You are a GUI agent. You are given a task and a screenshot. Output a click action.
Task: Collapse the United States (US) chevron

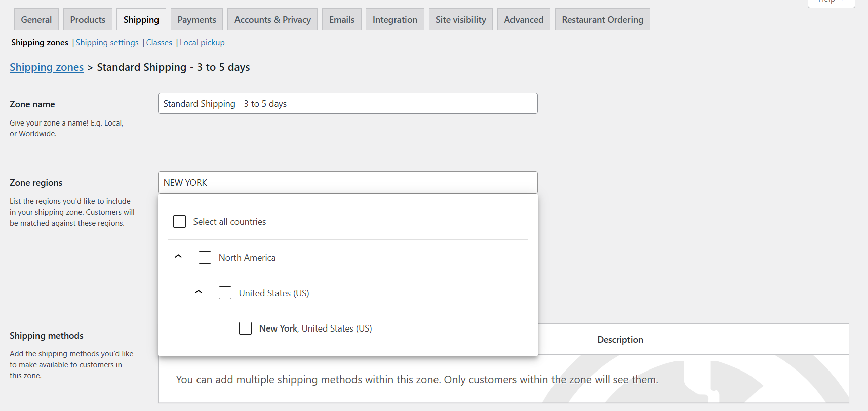[x=199, y=292]
